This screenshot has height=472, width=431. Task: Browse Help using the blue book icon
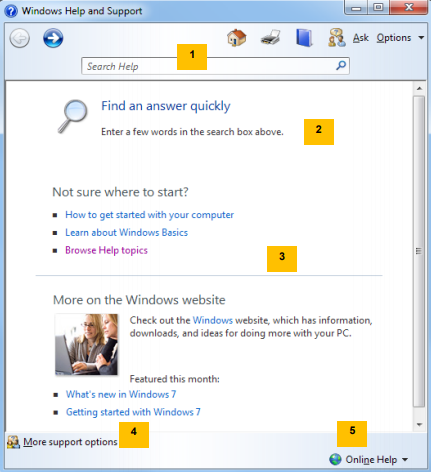coord(304,38)
